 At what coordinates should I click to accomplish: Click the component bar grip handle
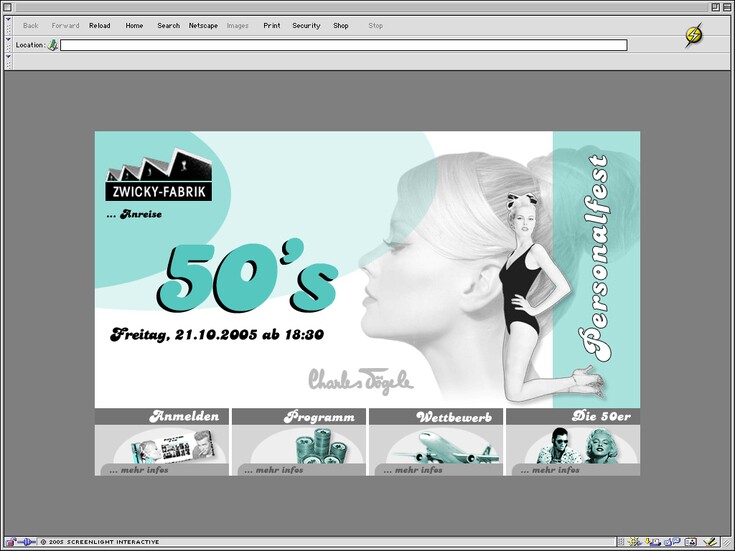[x=621, y=543]
